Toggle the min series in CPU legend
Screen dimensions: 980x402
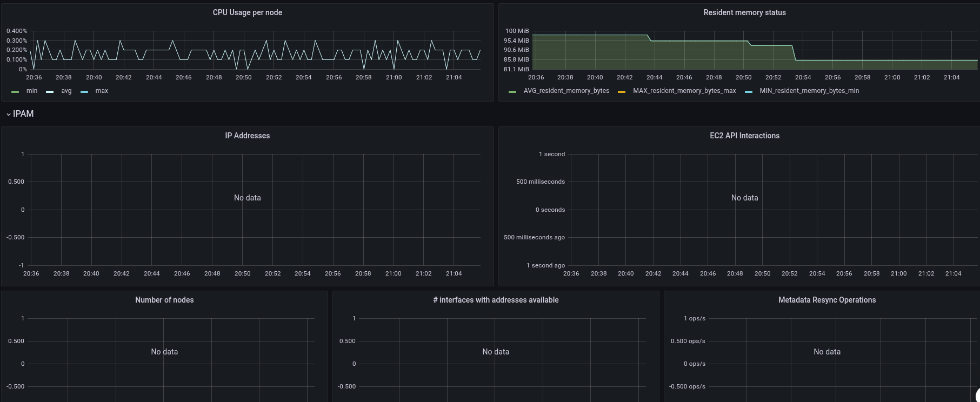[x=32, y=91]
